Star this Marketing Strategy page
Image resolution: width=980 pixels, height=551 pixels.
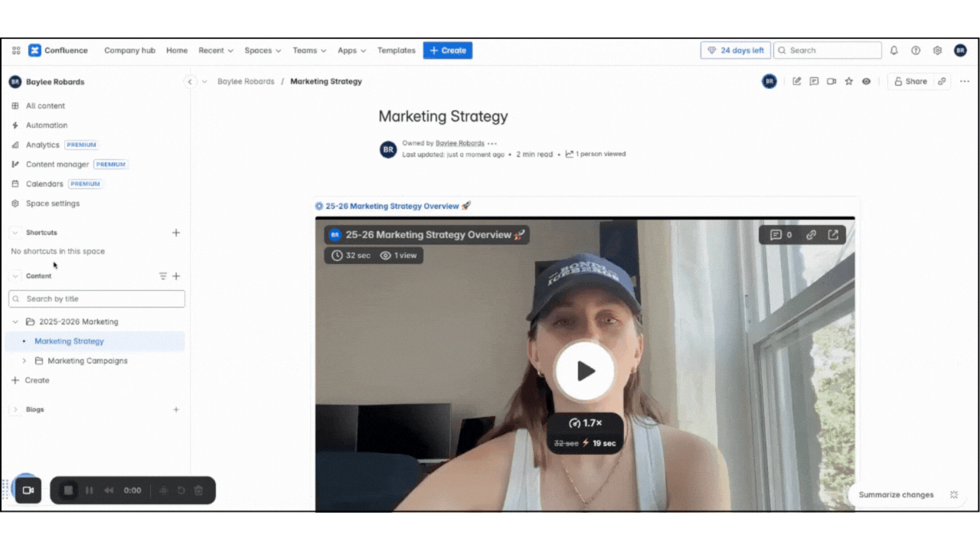(x=849, y=82)
